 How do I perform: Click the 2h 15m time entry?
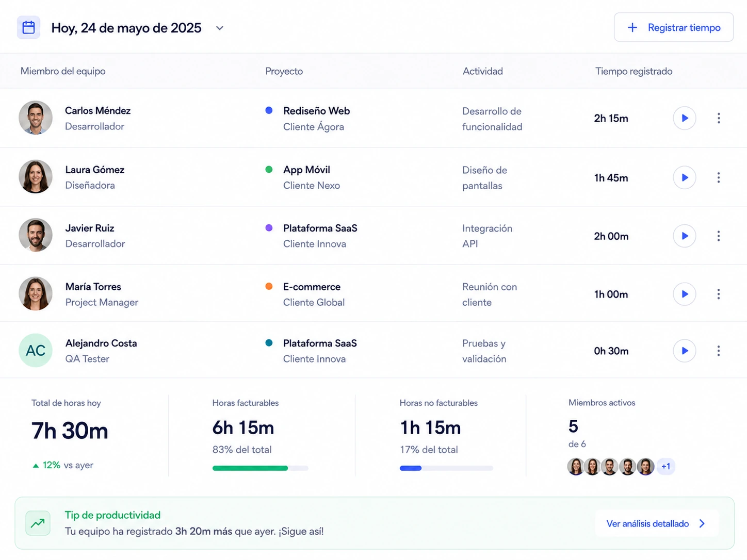611,118
